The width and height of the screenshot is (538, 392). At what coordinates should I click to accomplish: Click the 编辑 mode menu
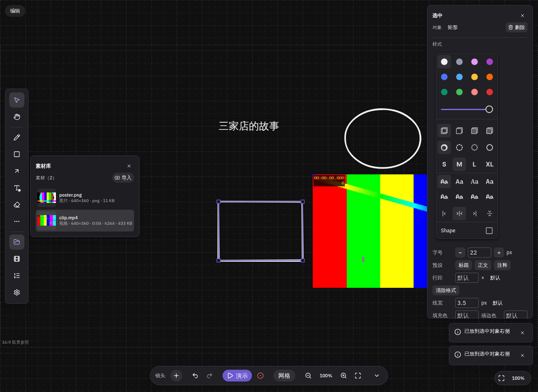(x=15, y=11)
